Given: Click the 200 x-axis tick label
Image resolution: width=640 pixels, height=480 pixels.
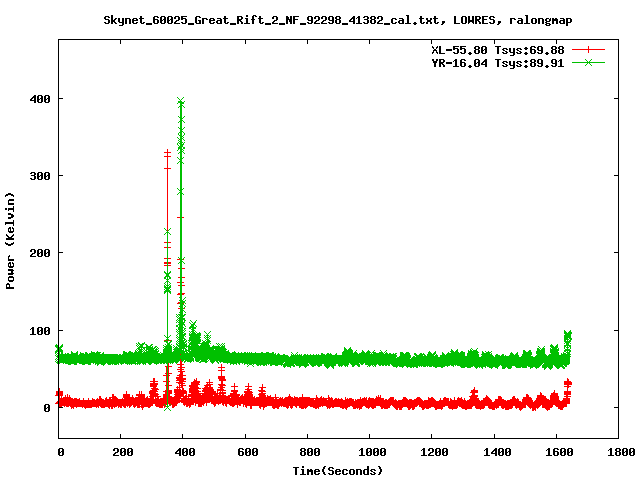Looking at the screenshot, I should click(x=122, y=452).
